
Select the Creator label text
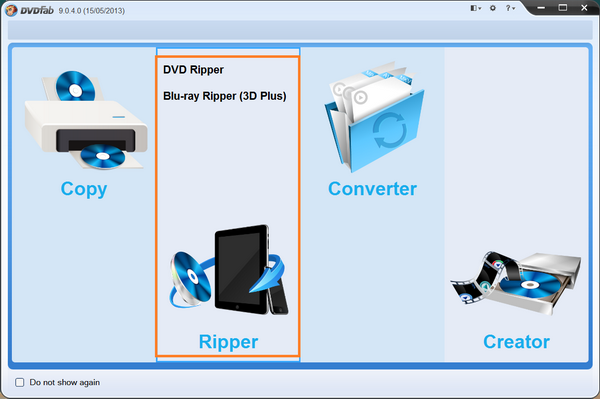click(516, 342)
